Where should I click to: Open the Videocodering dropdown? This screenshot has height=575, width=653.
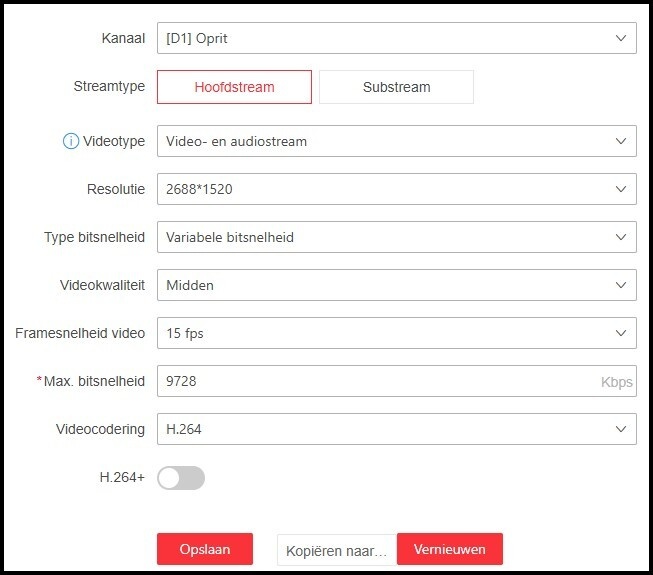[396, 429]
